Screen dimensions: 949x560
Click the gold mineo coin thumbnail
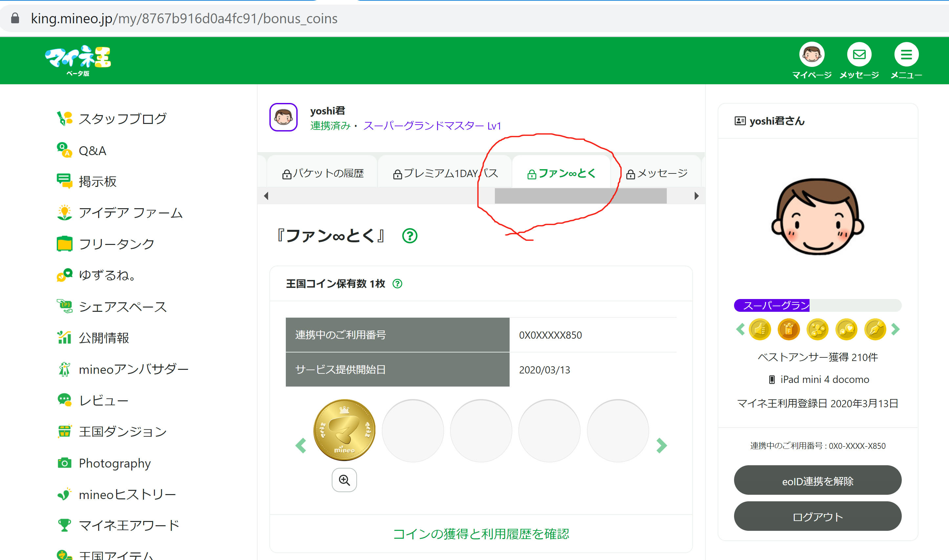[x=344, y=430]
